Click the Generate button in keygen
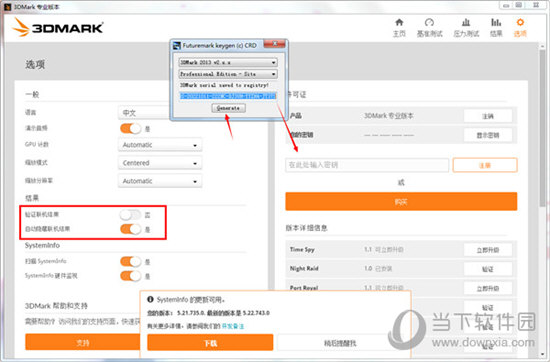Screen dimensions: 550x362 (228, 108)
